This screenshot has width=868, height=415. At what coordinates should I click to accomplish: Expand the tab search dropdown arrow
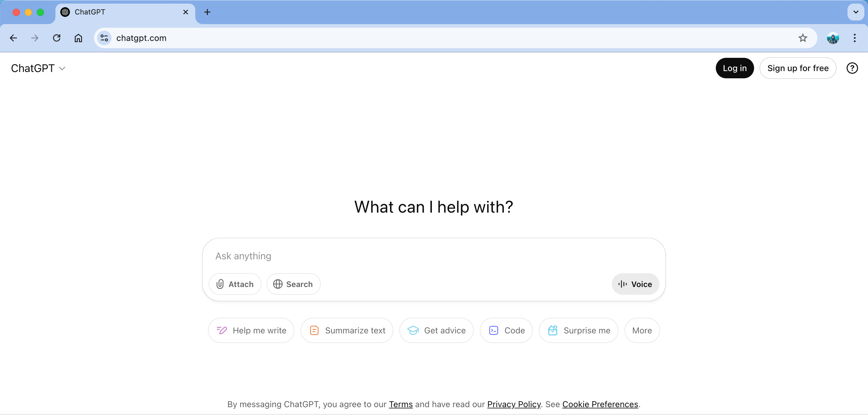pos(856,12)
